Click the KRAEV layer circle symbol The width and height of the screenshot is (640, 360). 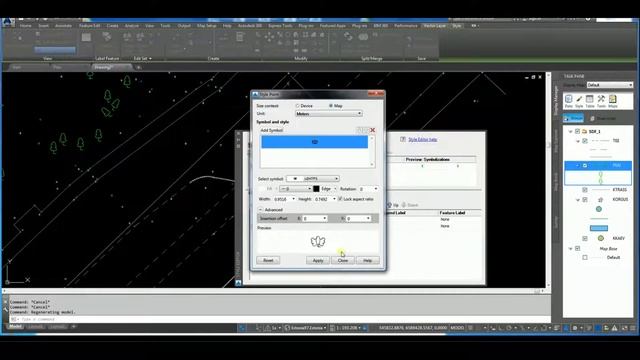[x=600, y=238]
